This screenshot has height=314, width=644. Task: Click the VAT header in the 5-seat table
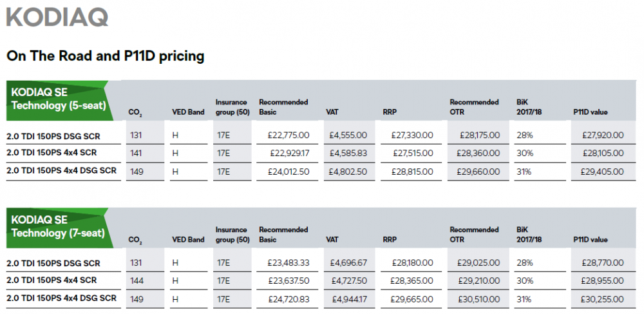point(332,112)
